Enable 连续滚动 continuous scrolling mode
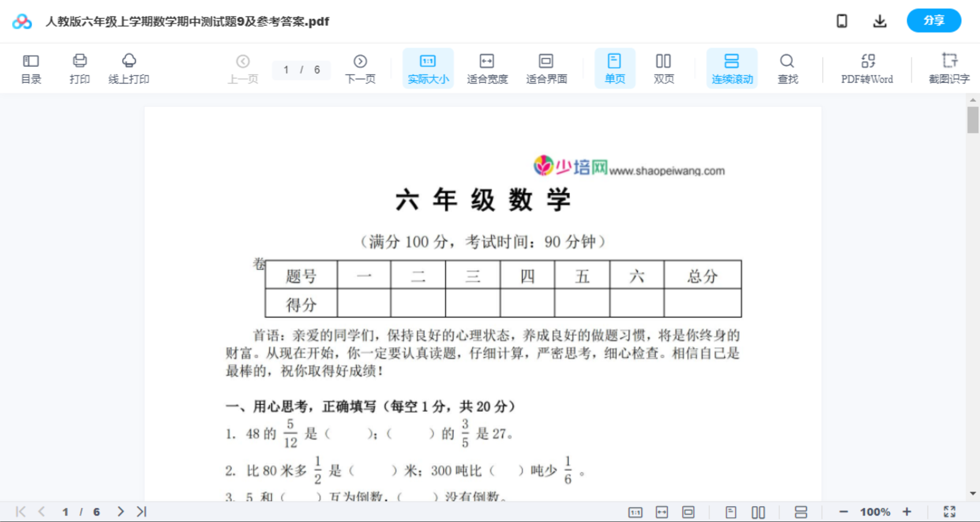Image resolution: width=980 pixels, height=522 pixels. tap(732, 68)
